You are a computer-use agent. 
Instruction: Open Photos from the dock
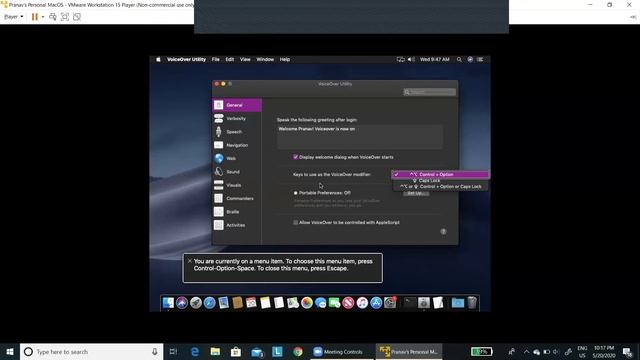point(307,303)
